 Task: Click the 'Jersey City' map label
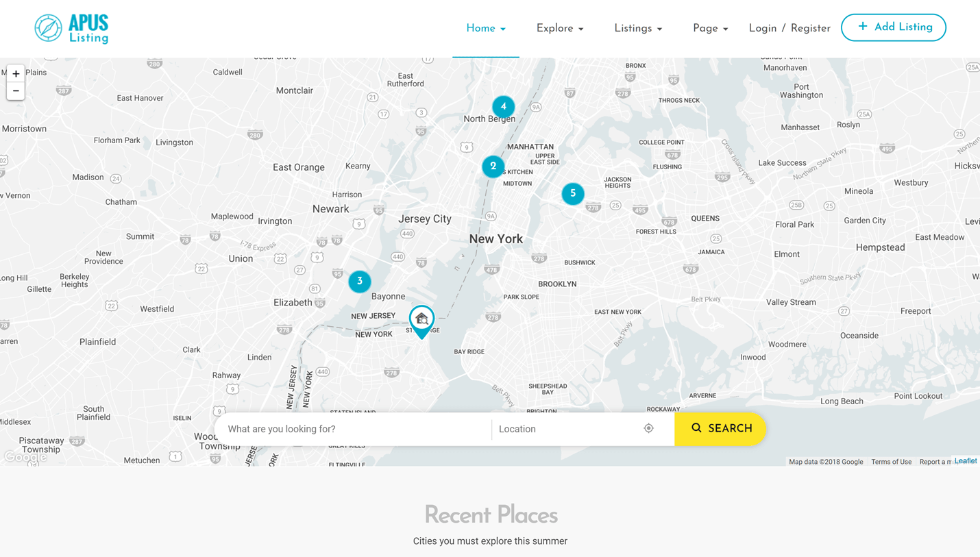click(x=425, y=219)
